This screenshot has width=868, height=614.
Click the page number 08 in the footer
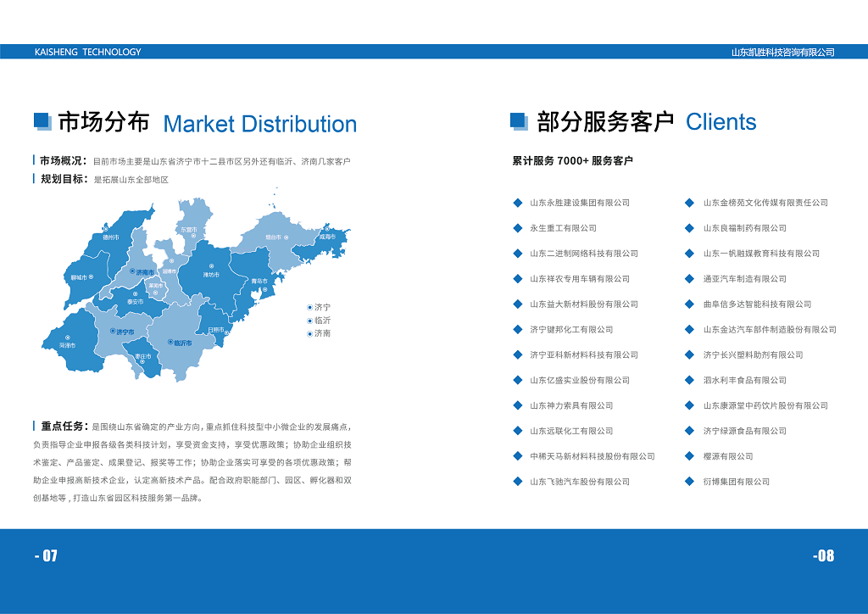(x=823, y=556)
